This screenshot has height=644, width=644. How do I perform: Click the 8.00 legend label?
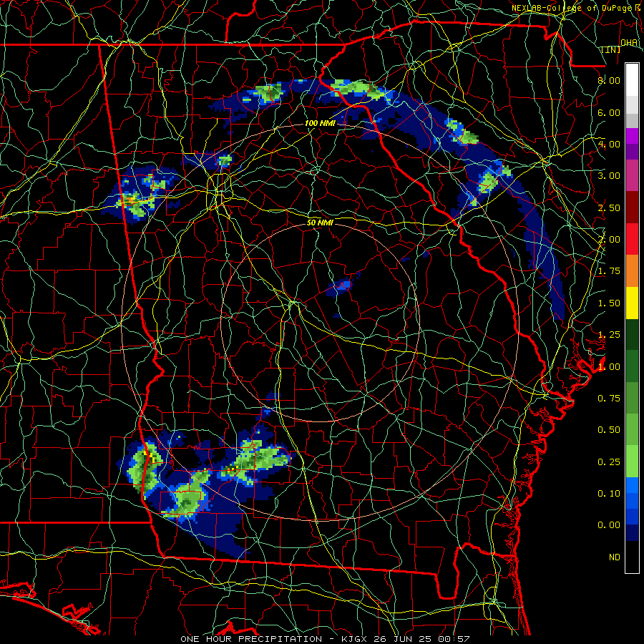point(609,80)
